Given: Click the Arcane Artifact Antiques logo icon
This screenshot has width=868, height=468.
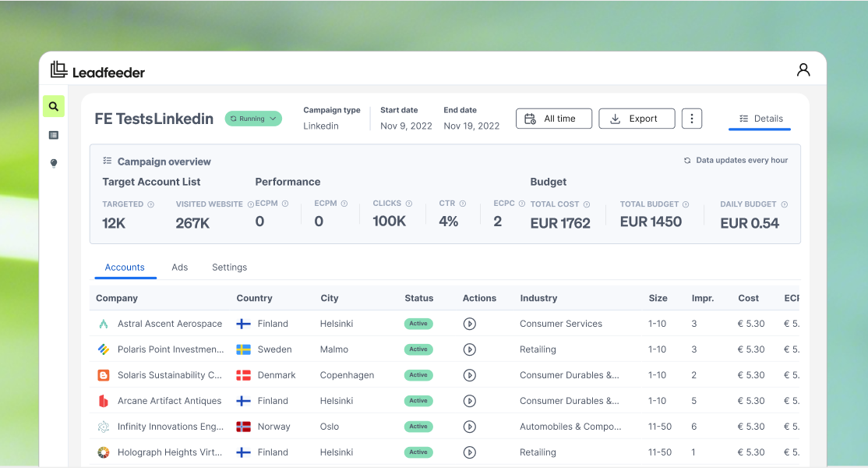Looking at the screenshot, I should pos(104,401).
